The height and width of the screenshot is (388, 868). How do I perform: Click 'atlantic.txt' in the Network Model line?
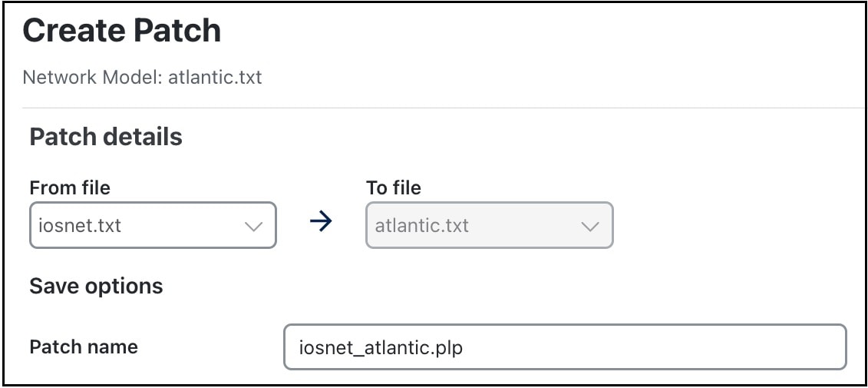point(215,77)
